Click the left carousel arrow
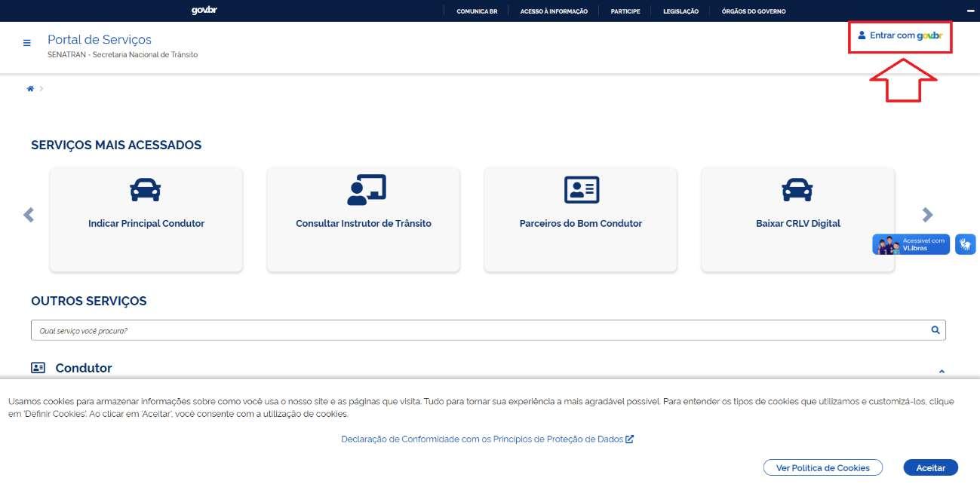Viewport: 980px width, 487px height. [x=28, y=214]
